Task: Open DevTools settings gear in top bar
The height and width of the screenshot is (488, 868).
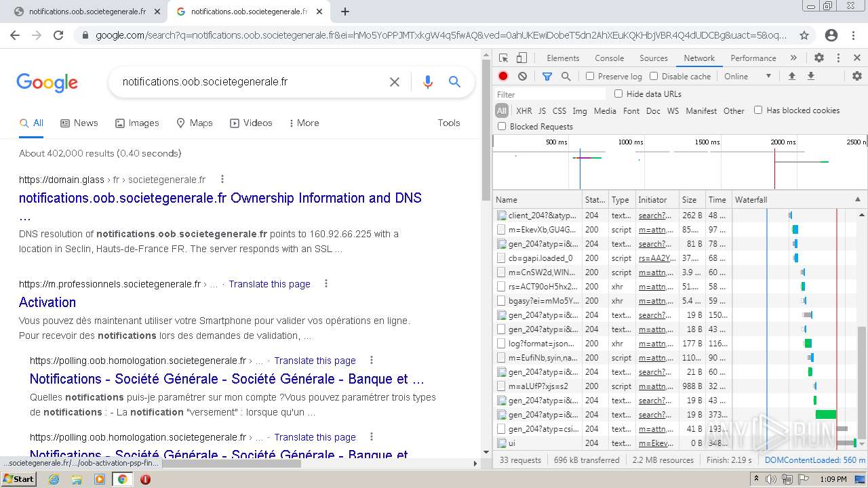Action: tap(819, 58)
